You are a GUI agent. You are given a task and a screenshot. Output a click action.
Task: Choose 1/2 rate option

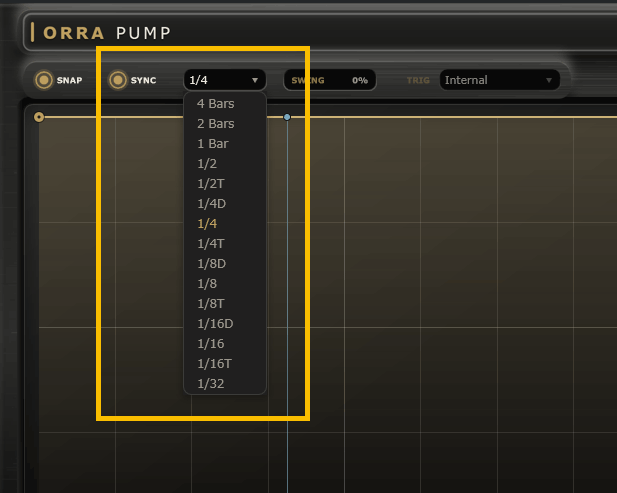tap(225, 164)
